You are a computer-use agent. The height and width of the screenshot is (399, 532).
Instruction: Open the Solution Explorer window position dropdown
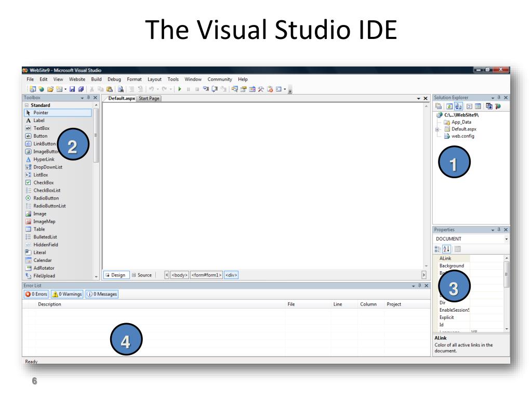click(x=493, y=98)
